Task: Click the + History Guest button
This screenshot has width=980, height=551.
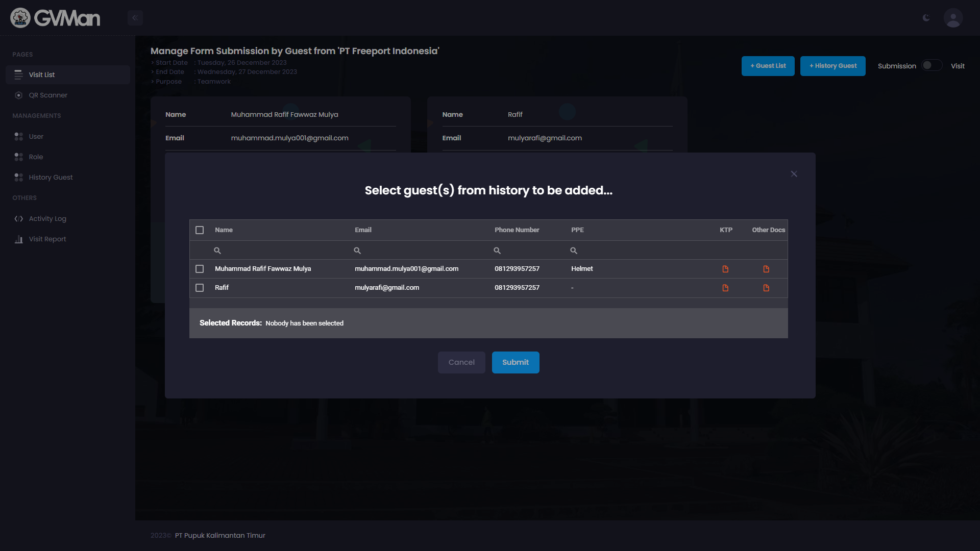Action: point(832,66)
